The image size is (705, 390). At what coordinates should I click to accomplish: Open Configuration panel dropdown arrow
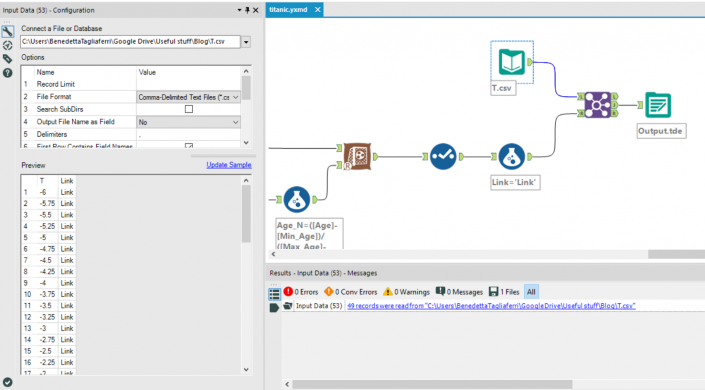pos(239,10)
